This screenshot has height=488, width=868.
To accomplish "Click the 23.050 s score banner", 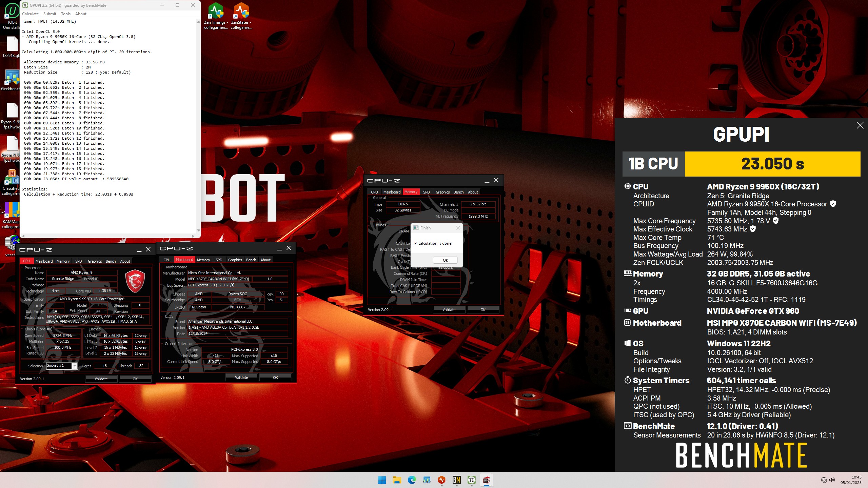I will [772, 164].
